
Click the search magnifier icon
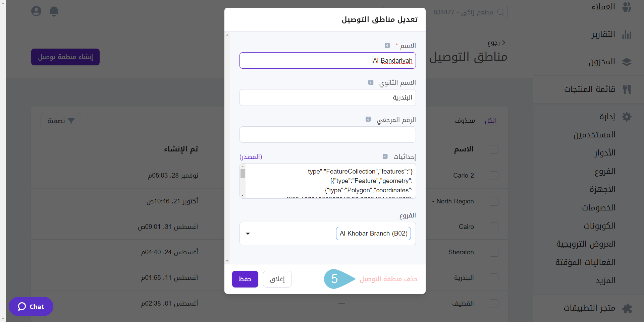pos(501,12)
